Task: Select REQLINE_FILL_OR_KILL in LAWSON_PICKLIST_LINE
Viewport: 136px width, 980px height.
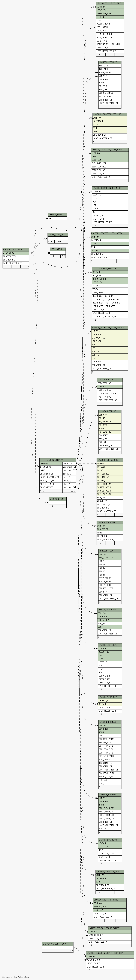Action: click(110, 44)
